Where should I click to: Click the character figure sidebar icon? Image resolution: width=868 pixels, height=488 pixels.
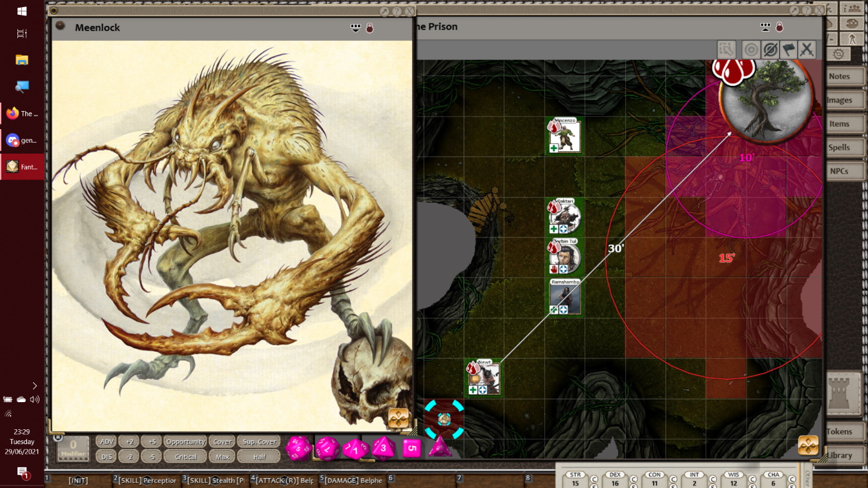click(852, 39)
